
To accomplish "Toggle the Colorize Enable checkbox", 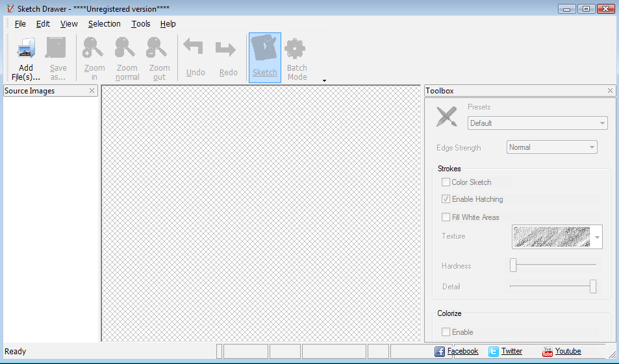I will pyautogui.click(x=446, y=332).
